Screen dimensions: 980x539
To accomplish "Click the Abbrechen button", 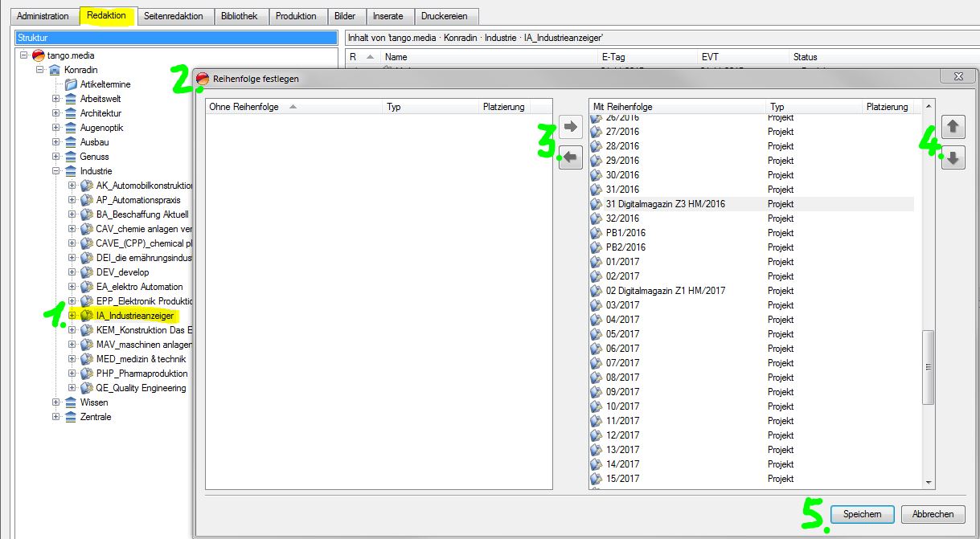I will click(933, 514).
